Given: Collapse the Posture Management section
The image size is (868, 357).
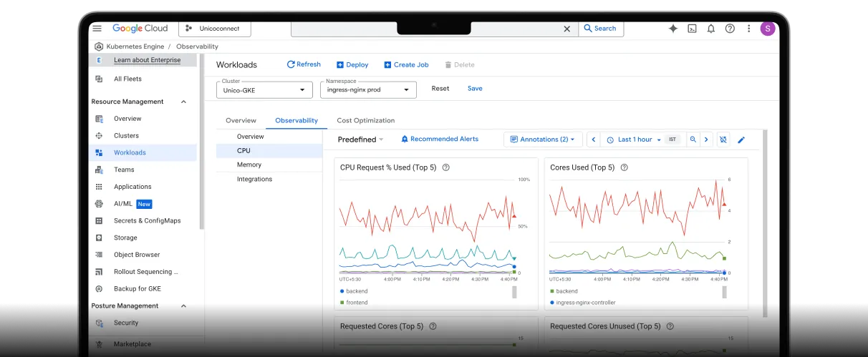Looking at the screenshot, I should [x=183, y=305].
